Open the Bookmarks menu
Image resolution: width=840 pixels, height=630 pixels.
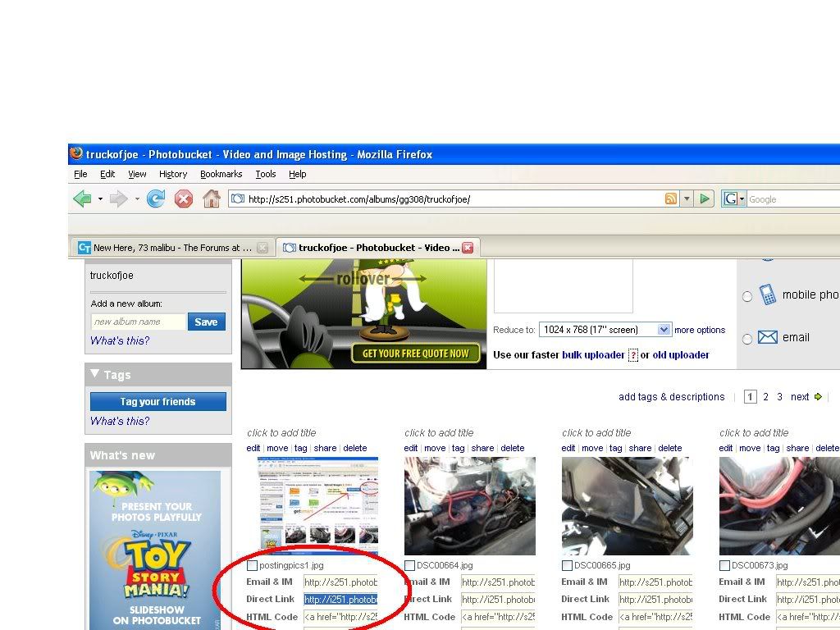221,174
